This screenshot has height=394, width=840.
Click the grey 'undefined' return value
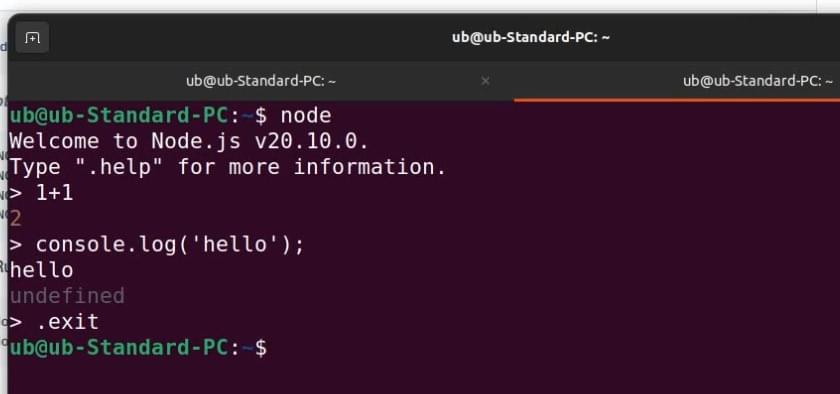67,296
